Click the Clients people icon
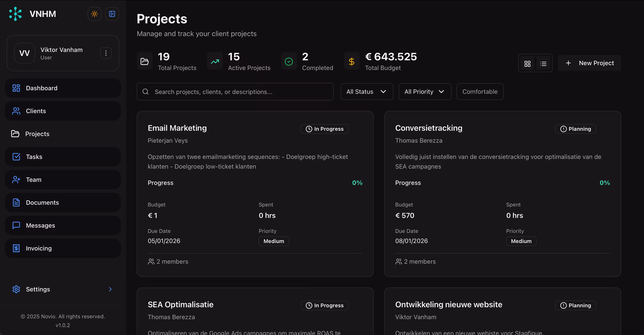Screen dimensions: 644x335 (16, 111)
